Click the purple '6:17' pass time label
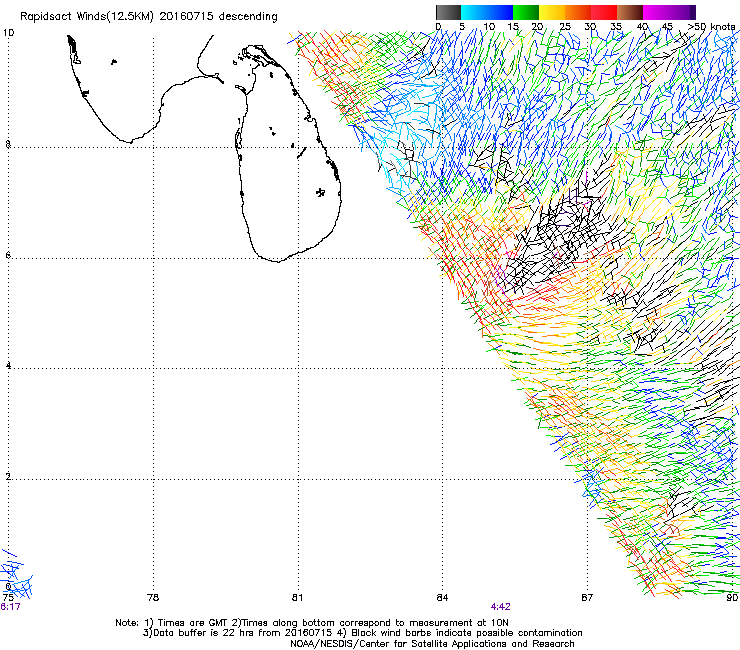The width and height of the screenshot is (740, 650). 10,607
